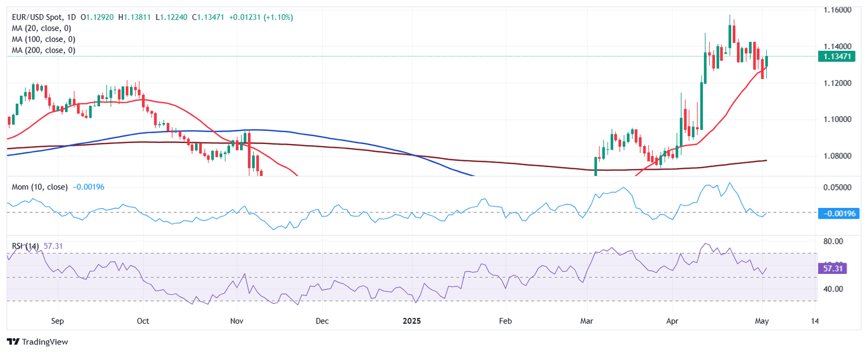
Task: Click the TradingView logo
Action: [37, 342]
